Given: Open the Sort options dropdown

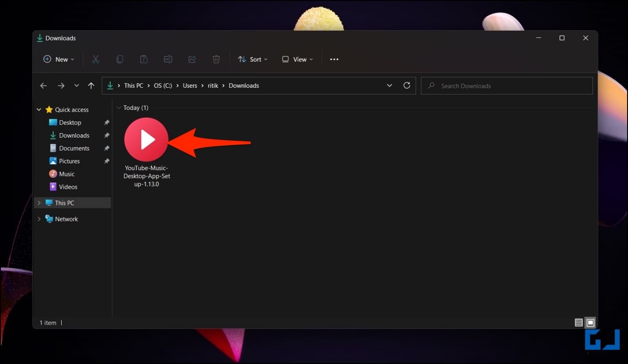Looking at the screenshot, I should click(253, 59).
